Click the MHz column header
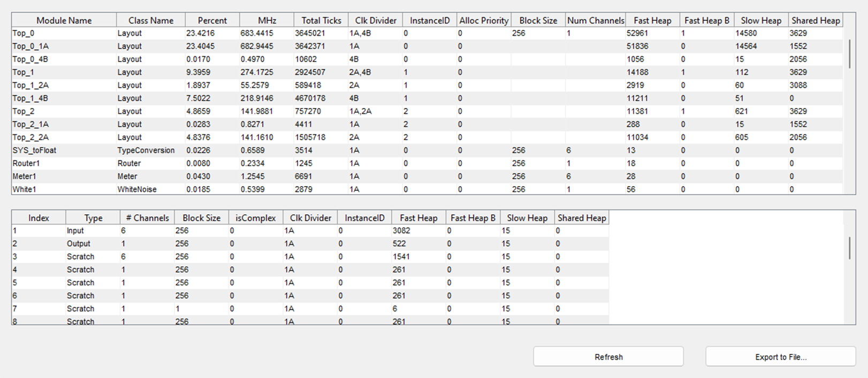Viewport: 868px width, 378px height. (267, 20)
